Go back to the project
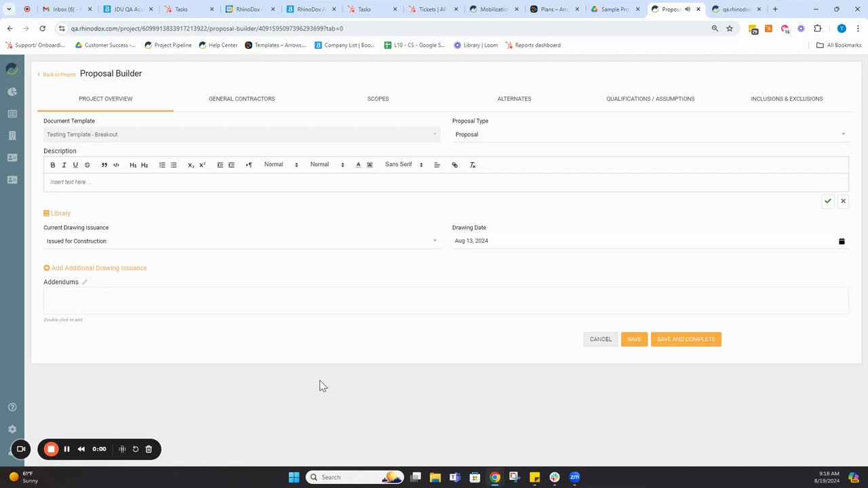Viewport: 868px width, 488px height. 57,75
